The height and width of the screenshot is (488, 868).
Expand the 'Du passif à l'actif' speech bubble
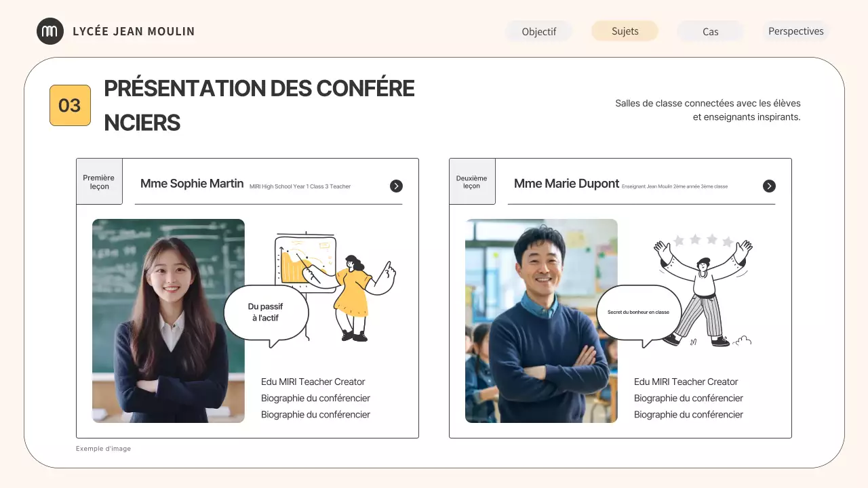tap(267, 310)
